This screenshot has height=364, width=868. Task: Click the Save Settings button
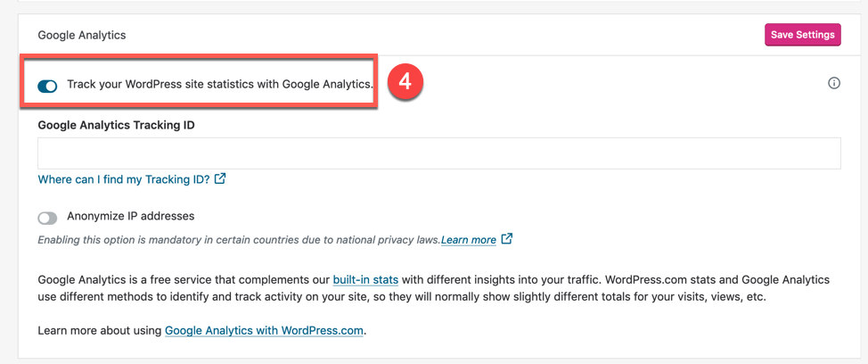(802, 35)
